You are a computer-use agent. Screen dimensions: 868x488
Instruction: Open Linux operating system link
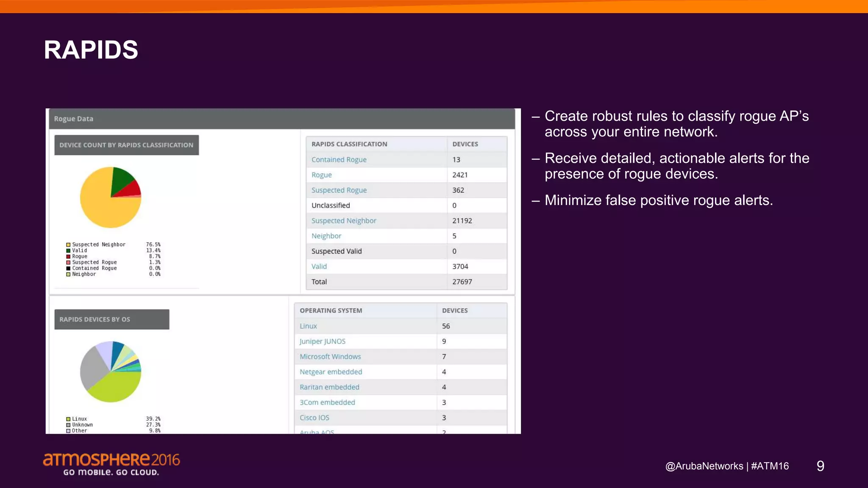point(308,326)
